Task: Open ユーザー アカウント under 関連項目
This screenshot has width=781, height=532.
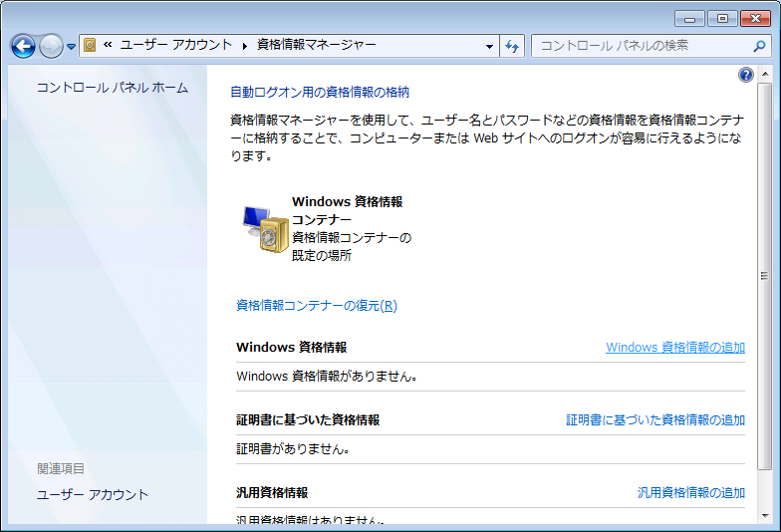Action: (x=93, y=494)
